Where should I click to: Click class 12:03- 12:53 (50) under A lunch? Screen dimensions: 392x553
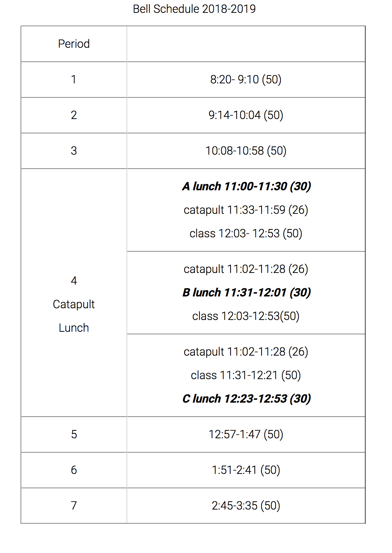tap(246, 233)
